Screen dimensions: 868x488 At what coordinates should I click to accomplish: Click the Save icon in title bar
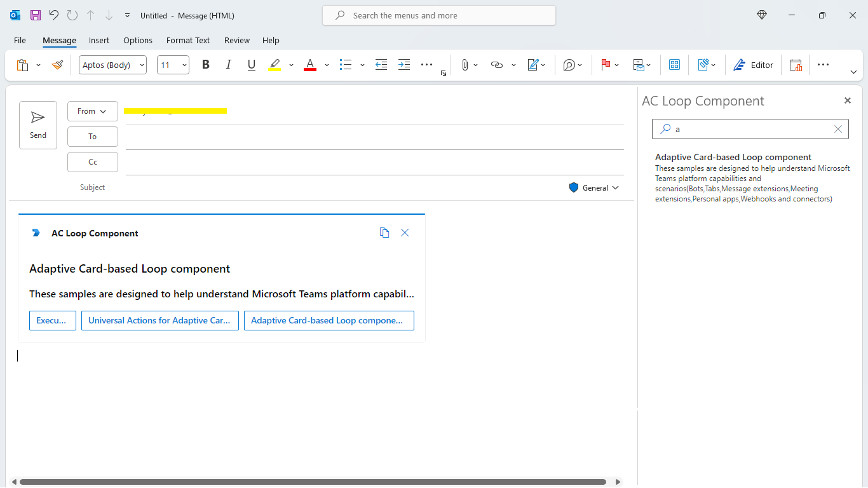[36, 15]
